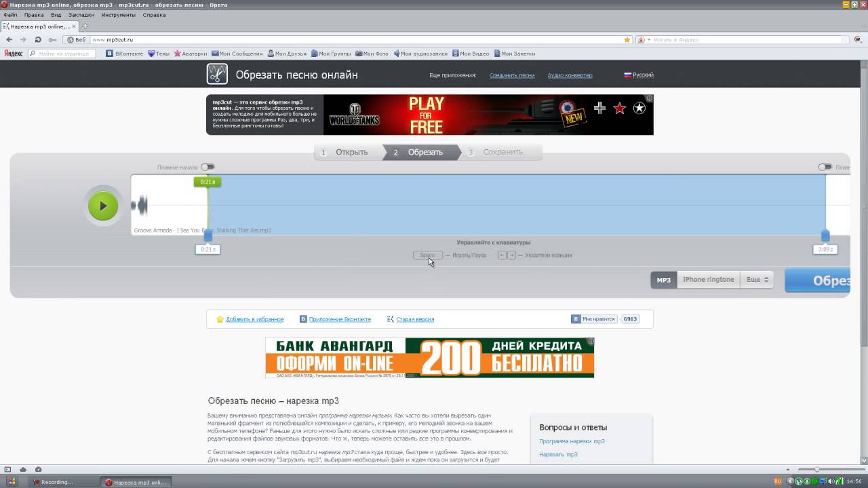The width and height of the screenshot is (868, 488).
Task: Open the Банк Авангард banner ad
Action: [429, 358]
